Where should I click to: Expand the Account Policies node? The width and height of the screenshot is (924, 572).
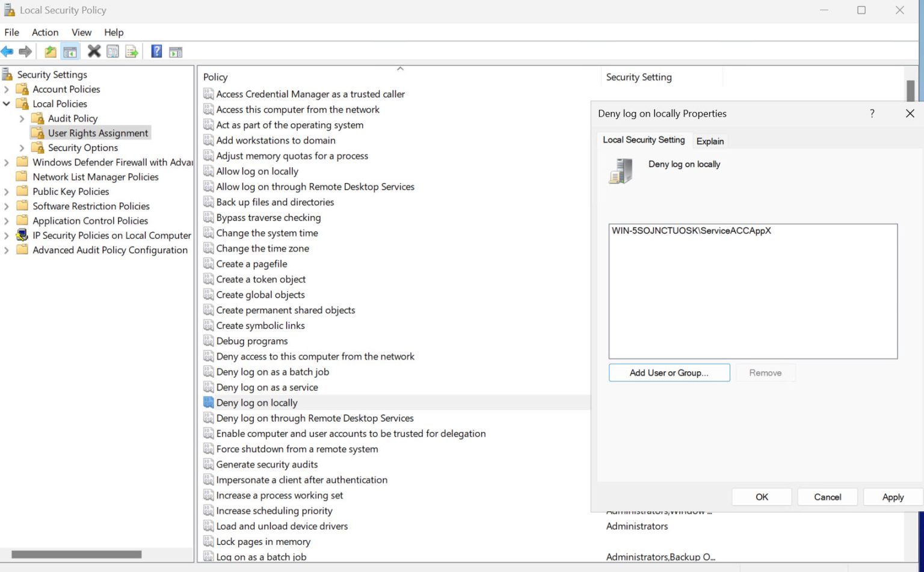[x=6, y=89]
